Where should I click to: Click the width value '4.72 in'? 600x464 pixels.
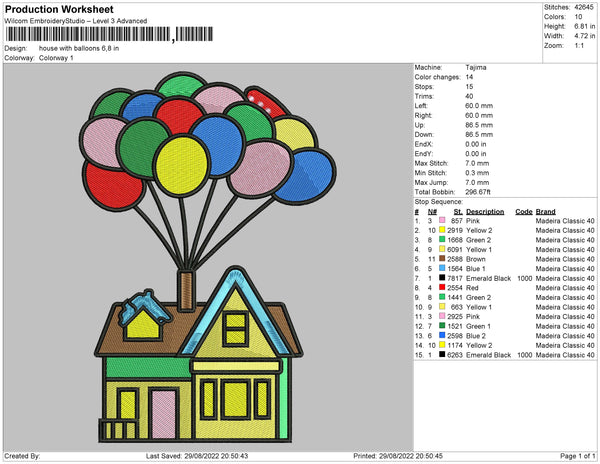coord(584,36)
